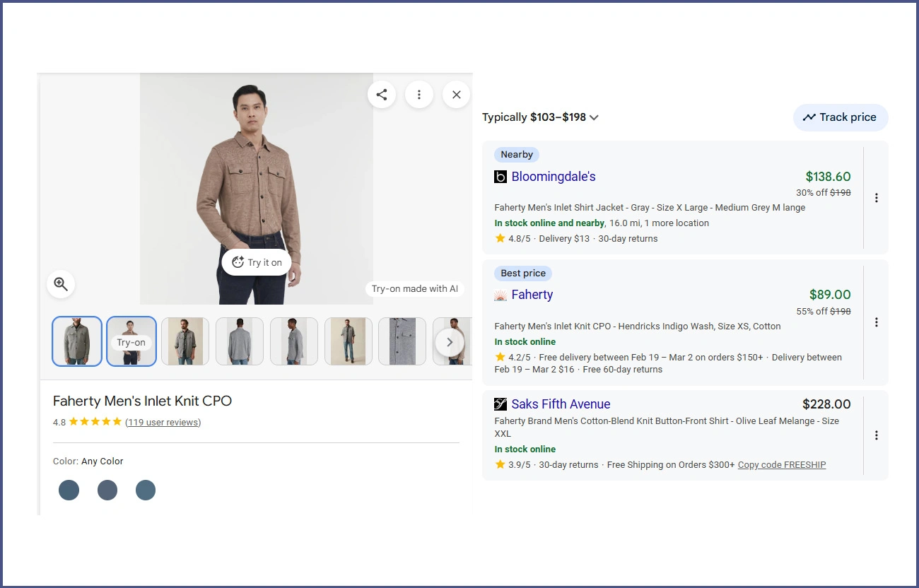Click the Saks Fifth Avenue logo icon
This screenshot has width=919, height=588.
[500, 404]
